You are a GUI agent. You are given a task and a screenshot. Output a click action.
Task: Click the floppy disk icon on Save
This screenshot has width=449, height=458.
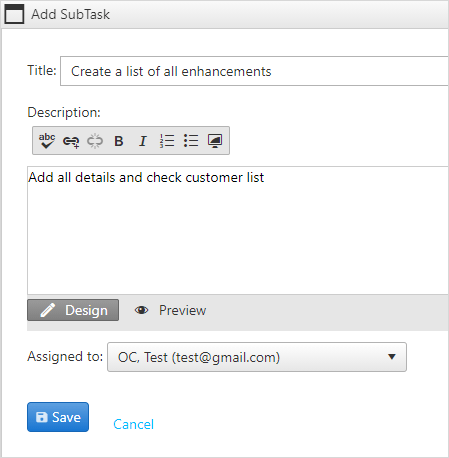tap(42, 417)
